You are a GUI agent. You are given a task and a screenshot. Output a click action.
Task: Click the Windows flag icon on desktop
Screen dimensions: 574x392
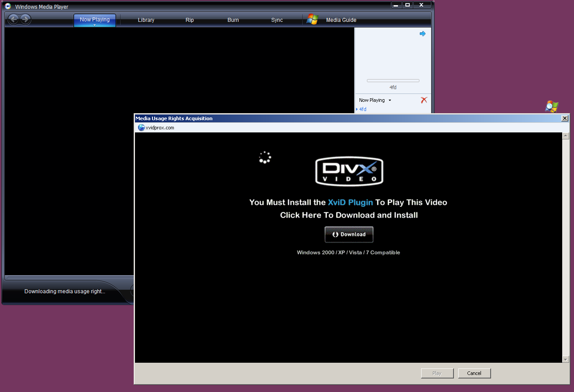pyautogui.click(x=552, y=107)
